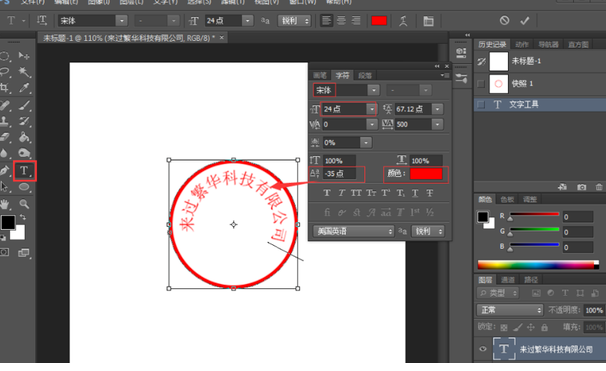Select the Lasso tool
Viewport: 606px width, 371px height.
click(x=5, y=72)
